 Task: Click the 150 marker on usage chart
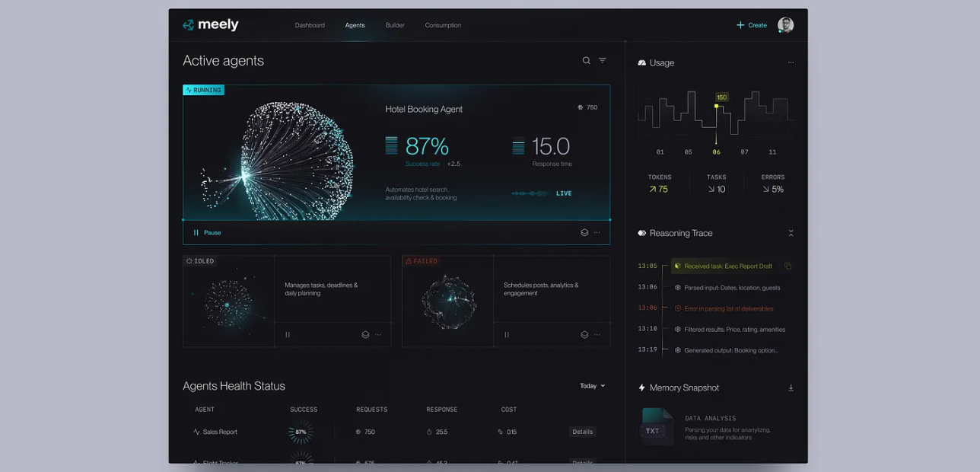[722, 97]
